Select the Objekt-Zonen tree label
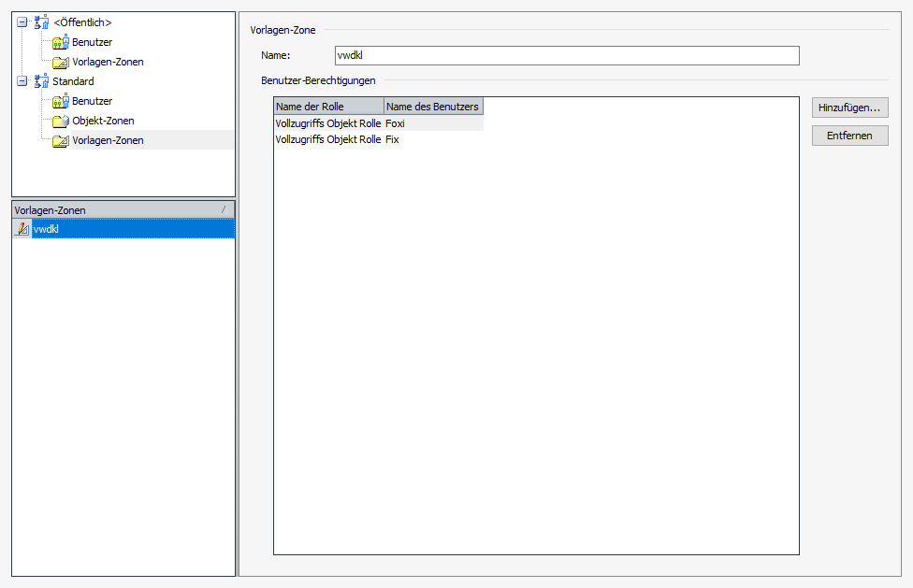This screenshot has height=588, width=913. tap(103, 121)
